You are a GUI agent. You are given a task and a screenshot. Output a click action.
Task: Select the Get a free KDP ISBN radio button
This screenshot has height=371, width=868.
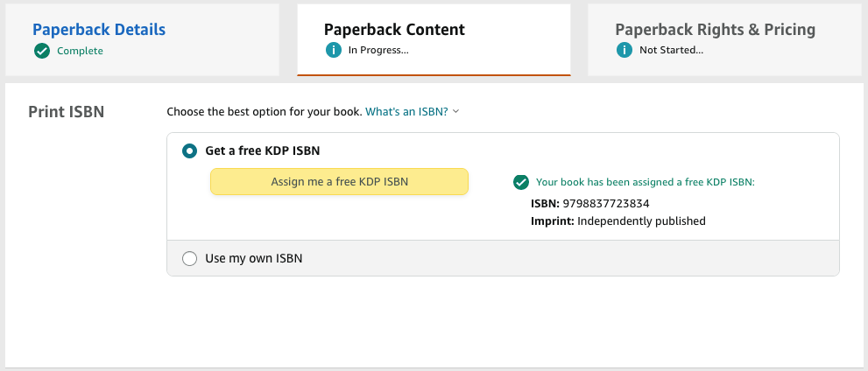189,150
